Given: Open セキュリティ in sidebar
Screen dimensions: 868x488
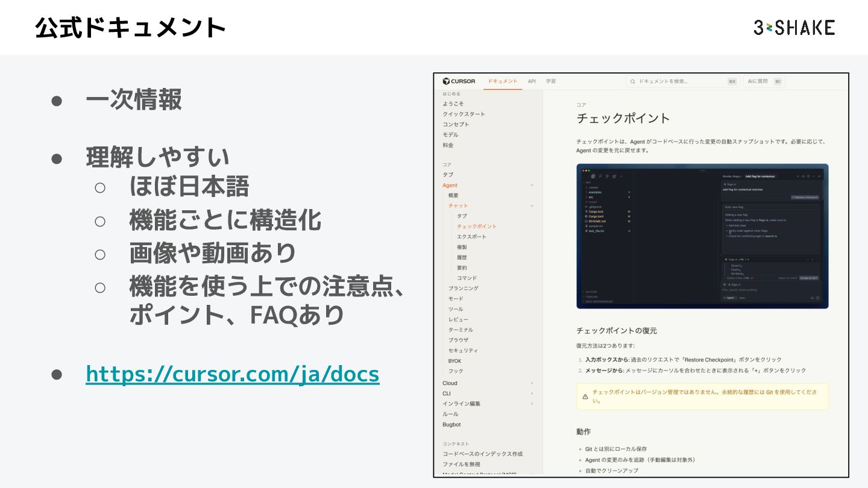Looking at the screenshot, I should (463, 350).
